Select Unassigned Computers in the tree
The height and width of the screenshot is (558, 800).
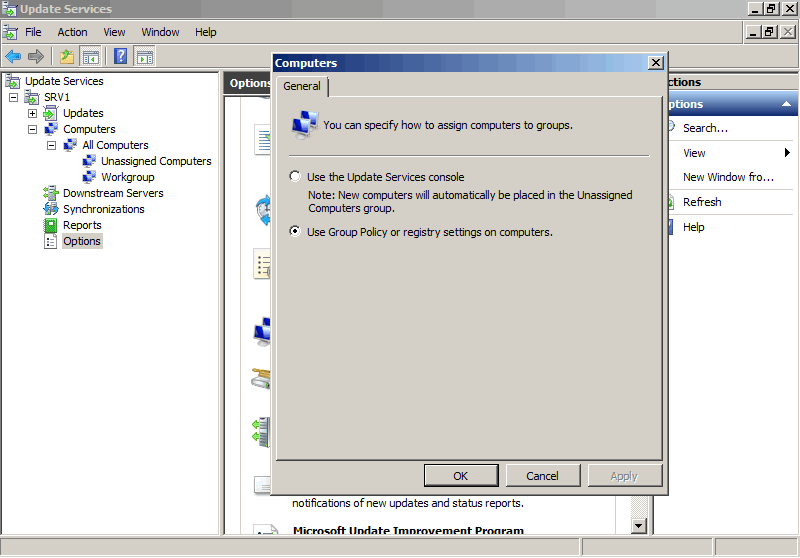[156, 161]
